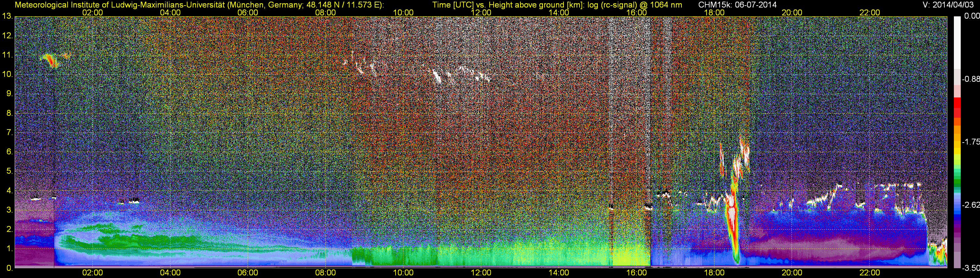Click the height axis label '7.'
The image size is (980, 278).
click(9, 132)
